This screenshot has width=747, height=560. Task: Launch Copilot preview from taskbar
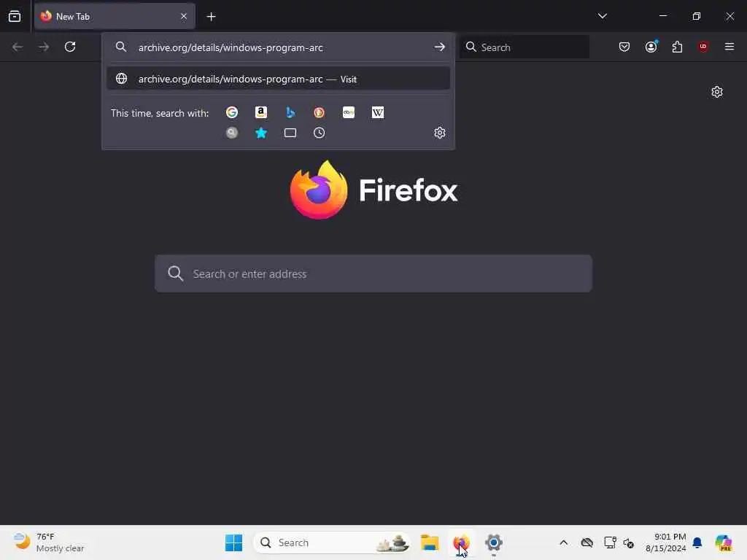click(x=723, y=542)
